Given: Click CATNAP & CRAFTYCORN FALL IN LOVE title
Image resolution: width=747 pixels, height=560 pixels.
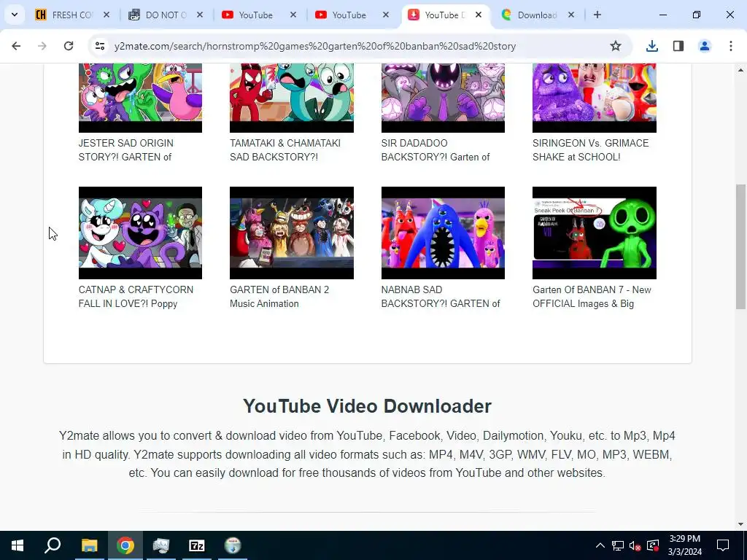Looking at the screenshot, I should click(x=136, y=297).
